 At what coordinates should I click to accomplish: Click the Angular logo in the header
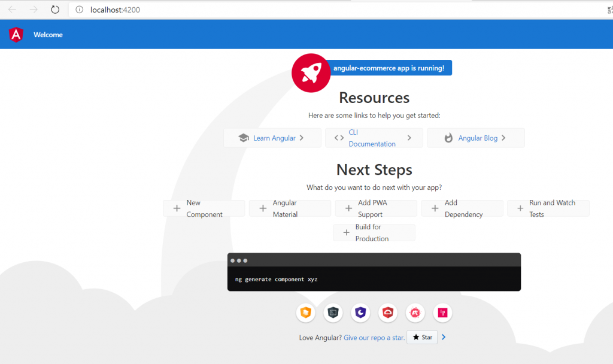16,35
